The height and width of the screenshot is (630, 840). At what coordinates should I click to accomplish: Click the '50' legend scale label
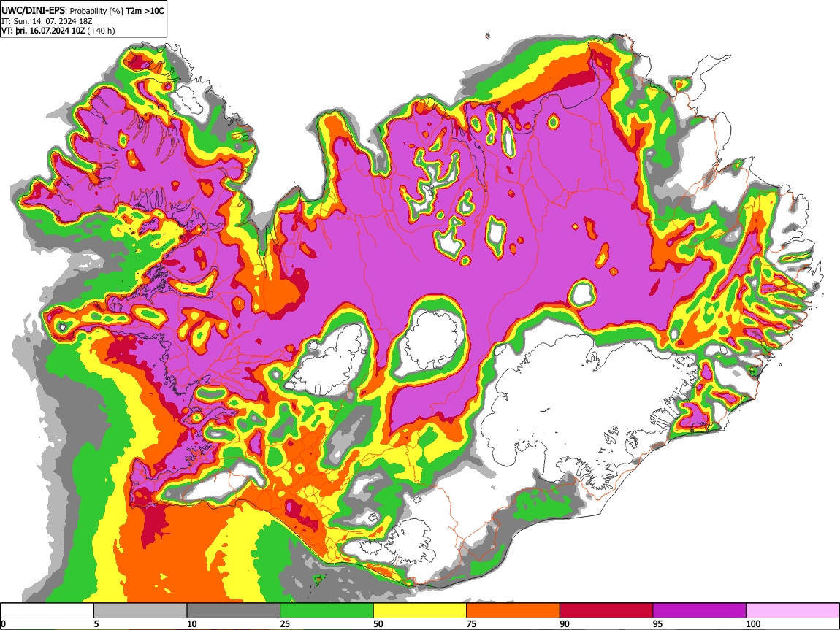pyautogui.click(x=378, y=623)
